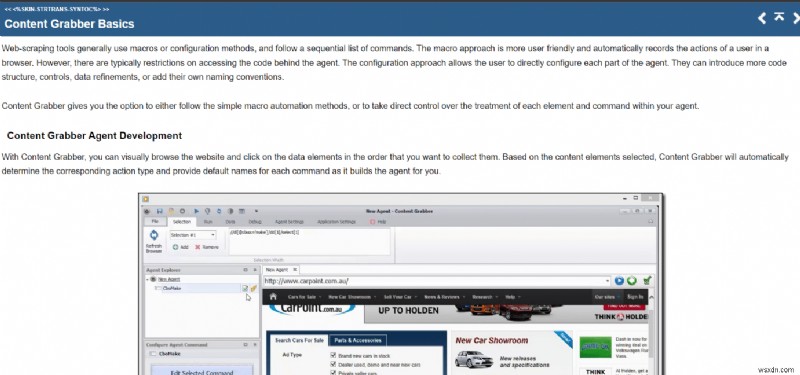Screen dimensions: 800x375
Task: Close the Configure Agent Command panel
Action: click(x=255, y=345)
